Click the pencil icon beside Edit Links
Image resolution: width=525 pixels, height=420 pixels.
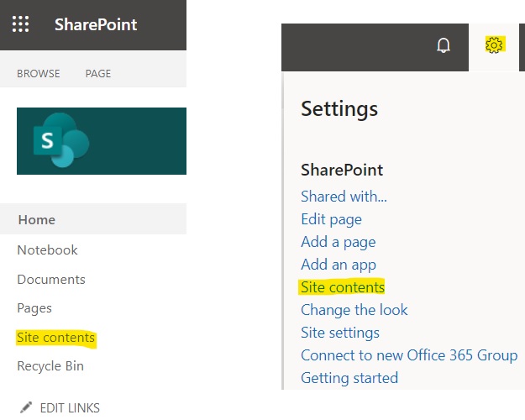[26, 407]
